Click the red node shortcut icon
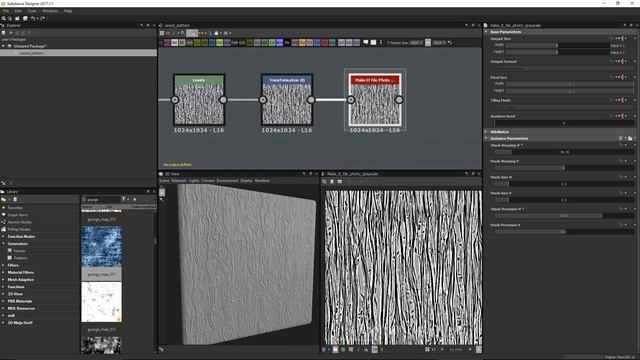The width and height of the screenshot is (640, 360). pyautogui.click(x=324, y=42)
